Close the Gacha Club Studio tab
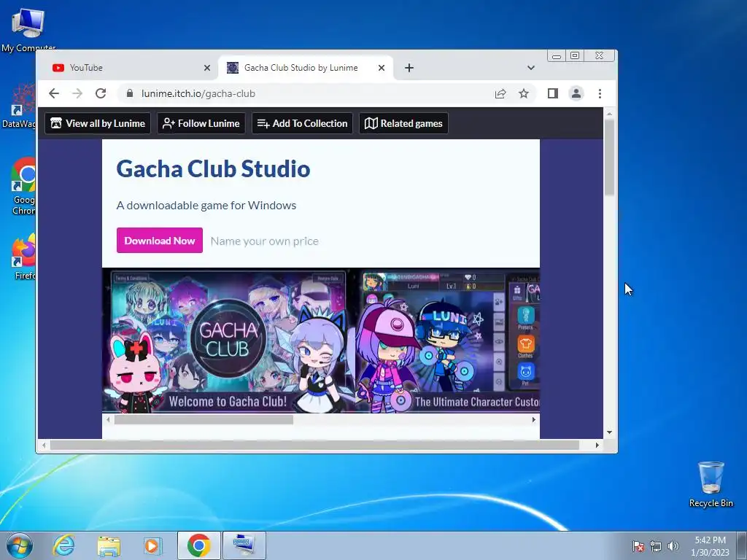 (x=381, y=68)
